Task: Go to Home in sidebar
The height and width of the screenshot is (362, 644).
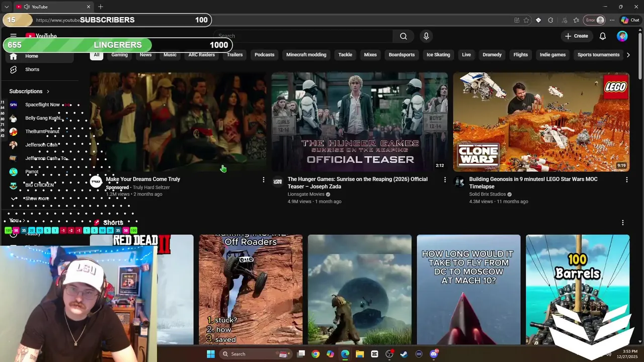Action: coord(40,56)
